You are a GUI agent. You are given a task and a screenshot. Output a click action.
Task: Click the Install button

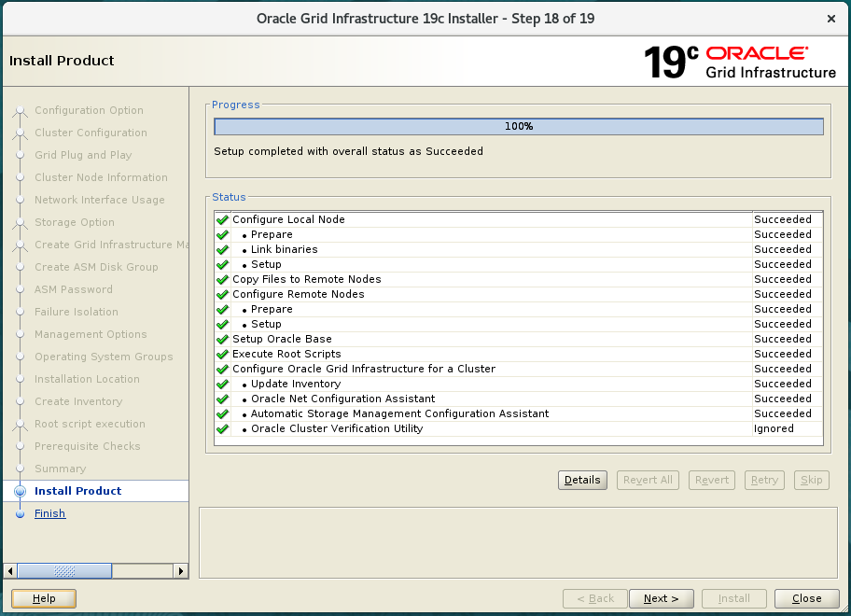733,598
